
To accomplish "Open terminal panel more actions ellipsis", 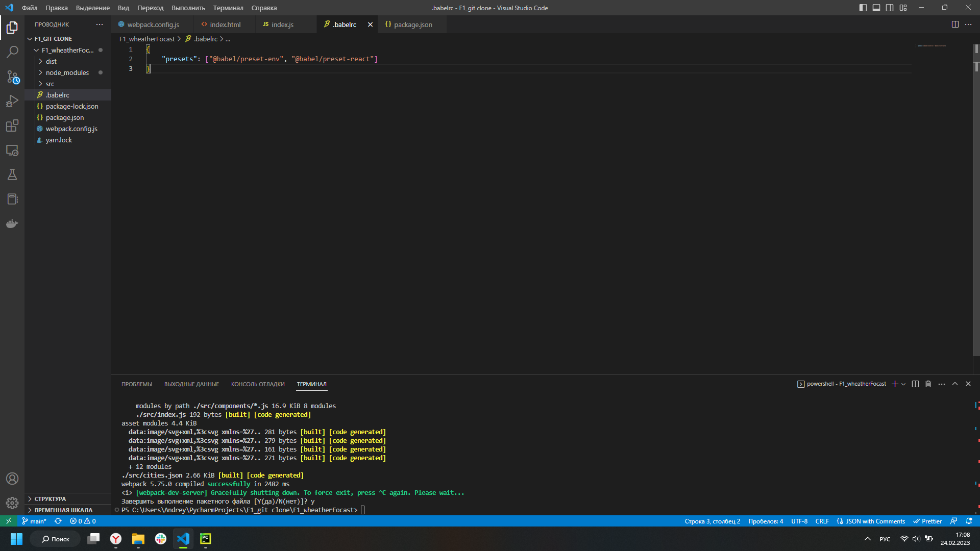I will pos(942,384).
